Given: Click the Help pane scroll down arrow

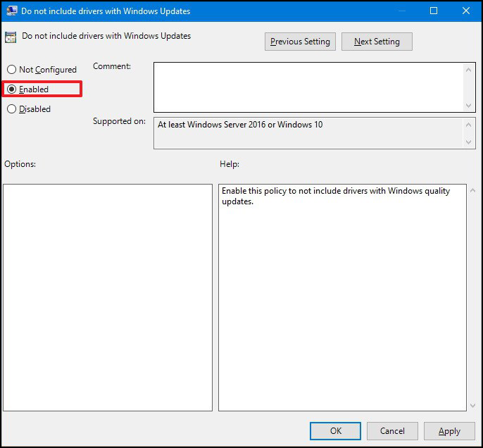Looking at the screenshot, I should (x=473, y=406).
